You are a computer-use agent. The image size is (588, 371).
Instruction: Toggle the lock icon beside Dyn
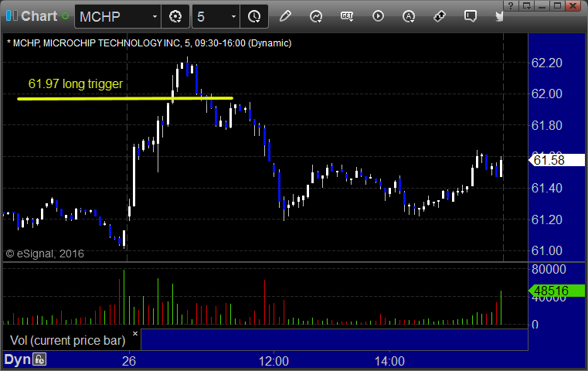click(x=39, y=359)
